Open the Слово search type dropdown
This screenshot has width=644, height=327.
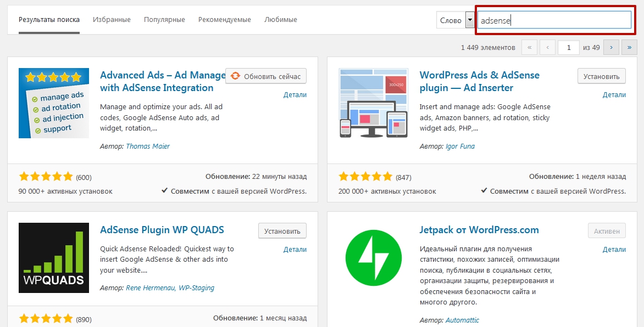pos(456,20)
